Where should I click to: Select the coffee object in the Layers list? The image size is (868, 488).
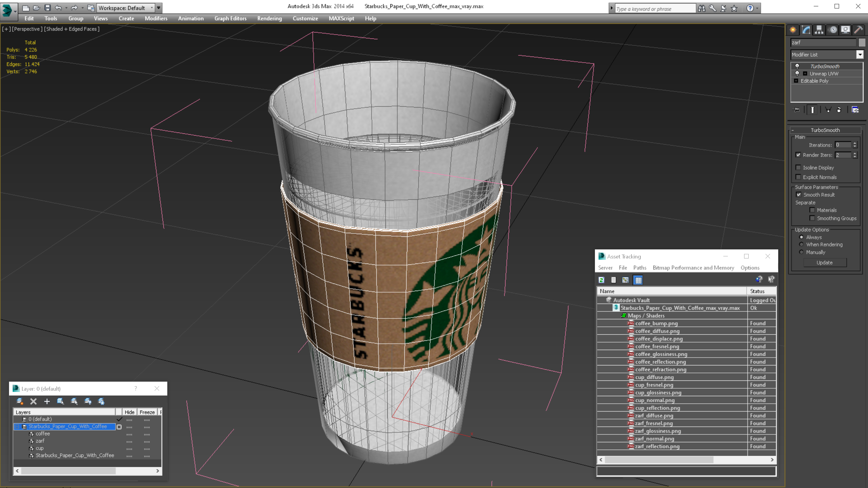coord(43,434)
